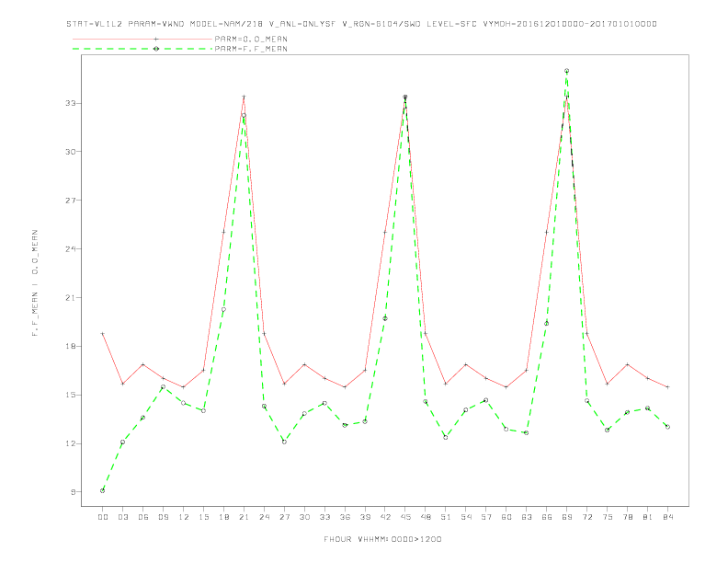
Task: Click x-axis hour label 36
Action: [345, 517]
